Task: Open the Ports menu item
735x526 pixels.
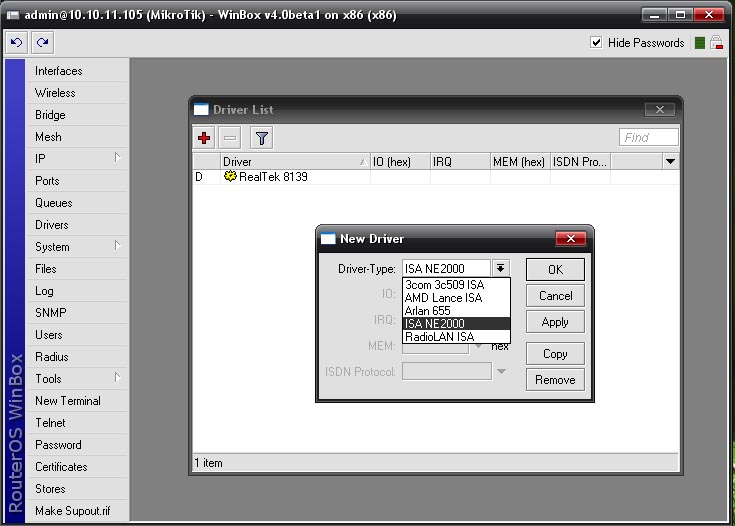Action: tap(77, 181)
